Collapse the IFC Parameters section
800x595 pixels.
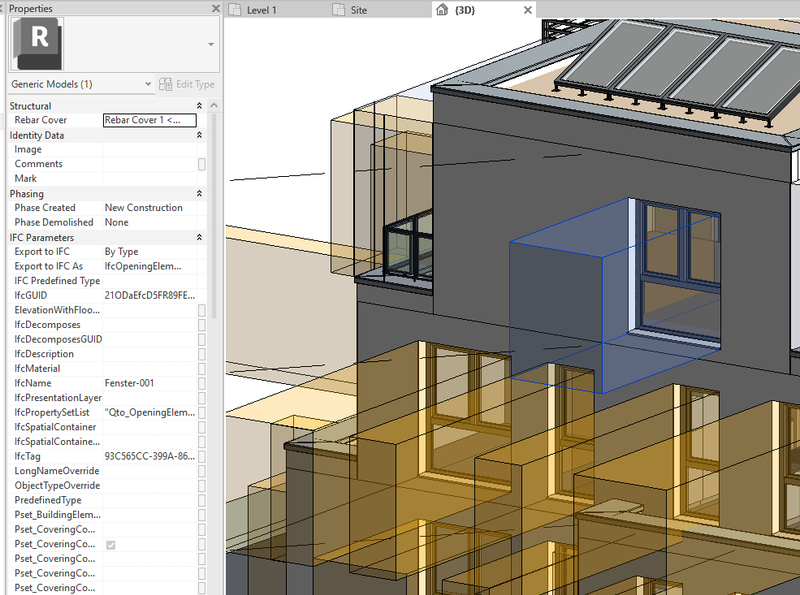[x=199, y=238]
